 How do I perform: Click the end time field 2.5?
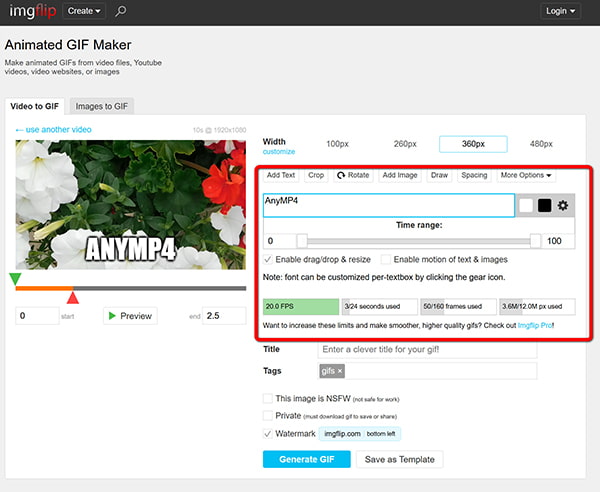(224, 316)
